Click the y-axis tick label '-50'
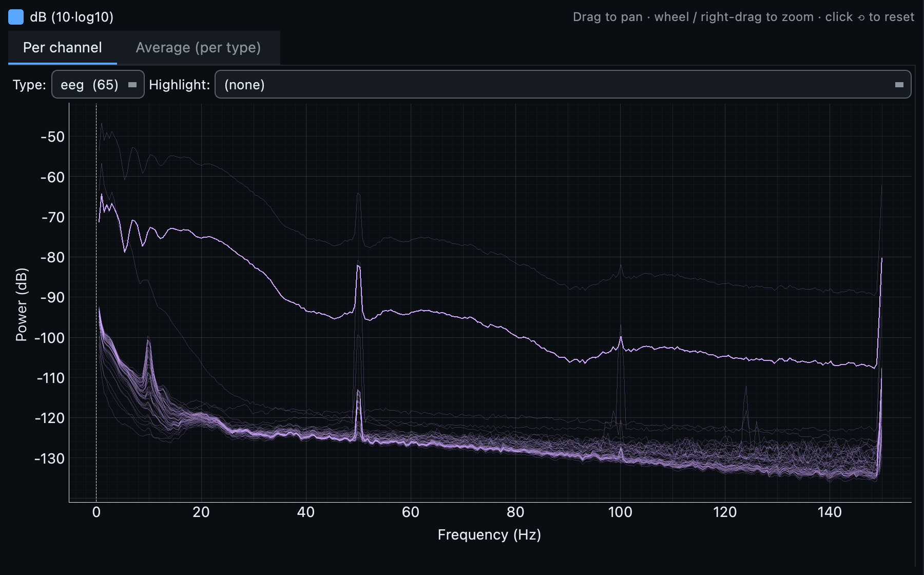This screenshot has height=575, width=924. pyautogui.click(x=52, y=137)
